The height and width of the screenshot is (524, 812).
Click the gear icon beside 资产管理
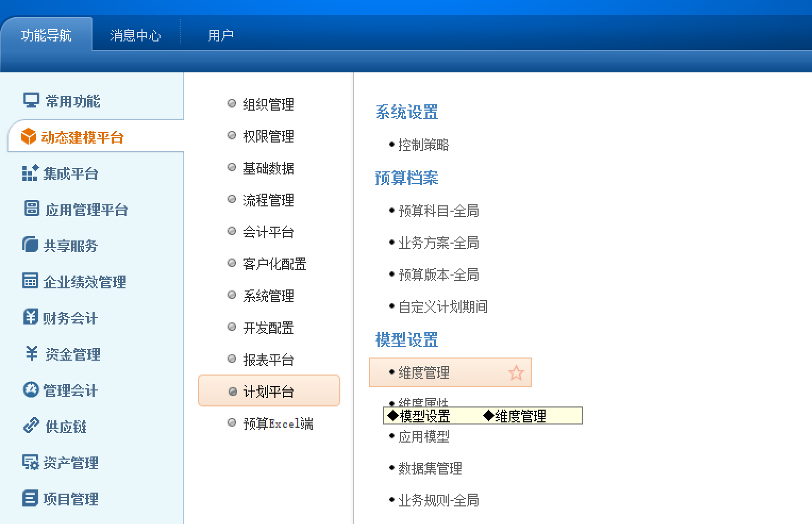click(30, 462)
